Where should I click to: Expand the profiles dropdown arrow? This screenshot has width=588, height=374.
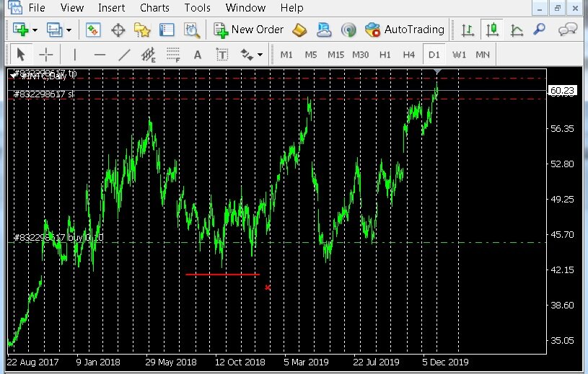[69, 30]
